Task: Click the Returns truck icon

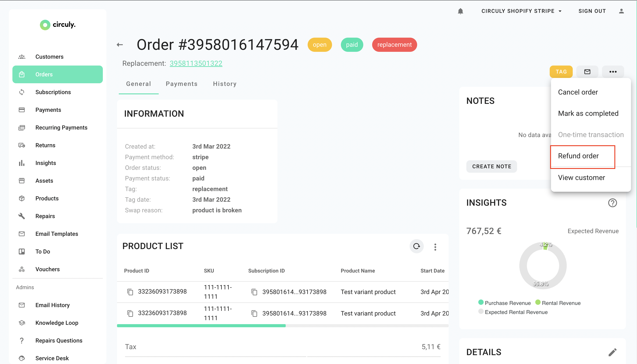Action: pos(22,145)
